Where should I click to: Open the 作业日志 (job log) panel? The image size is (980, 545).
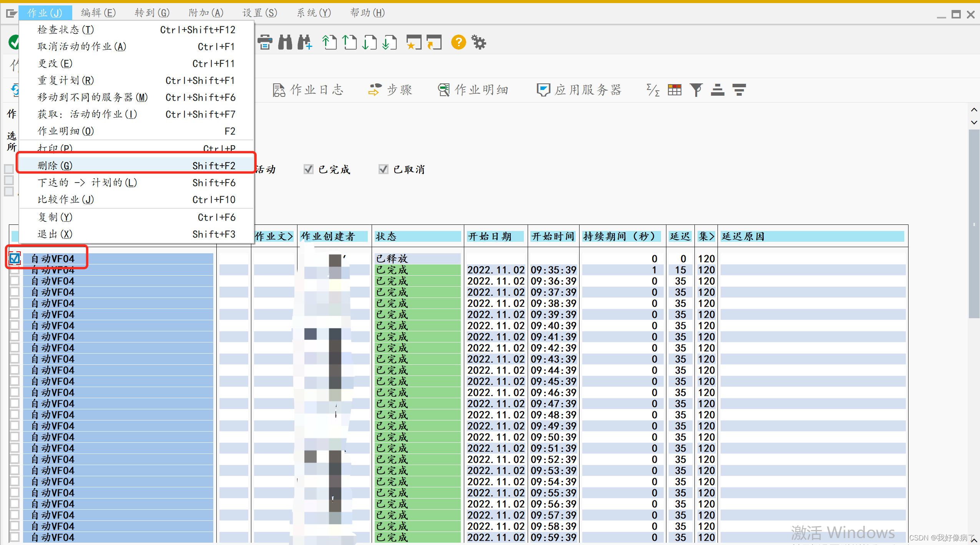[x=307, y=90]
